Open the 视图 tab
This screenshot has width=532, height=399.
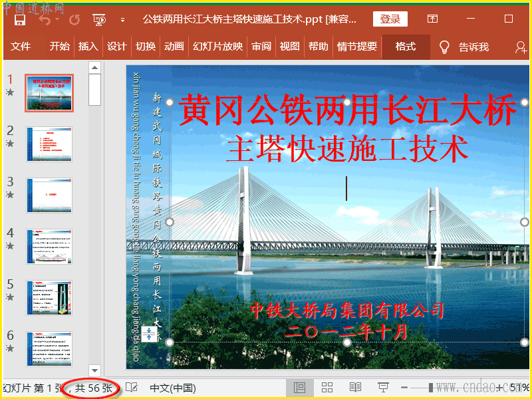pos(290,46)
